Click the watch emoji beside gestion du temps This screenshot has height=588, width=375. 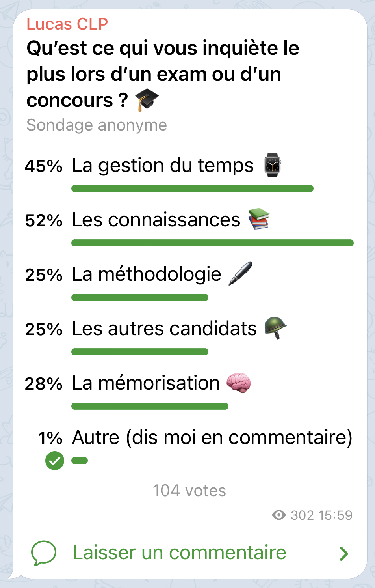pos(272,165)
